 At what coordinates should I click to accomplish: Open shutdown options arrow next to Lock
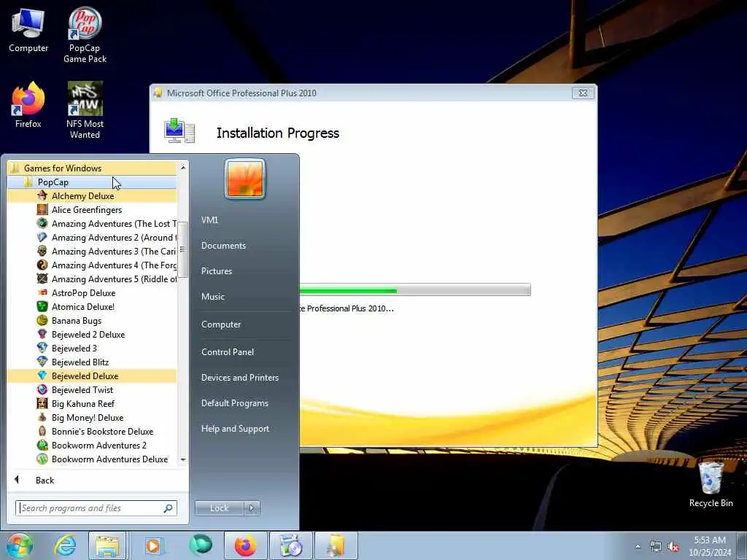point(252,508)
